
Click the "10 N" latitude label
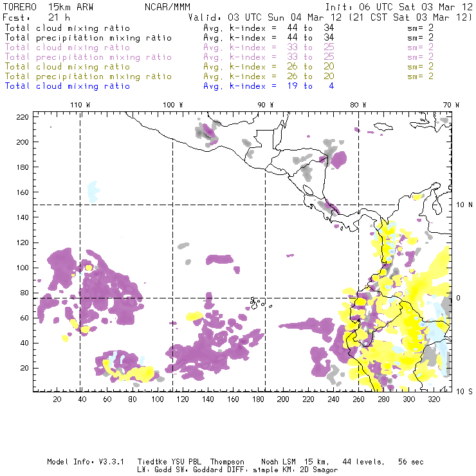[x=464, y=205]
